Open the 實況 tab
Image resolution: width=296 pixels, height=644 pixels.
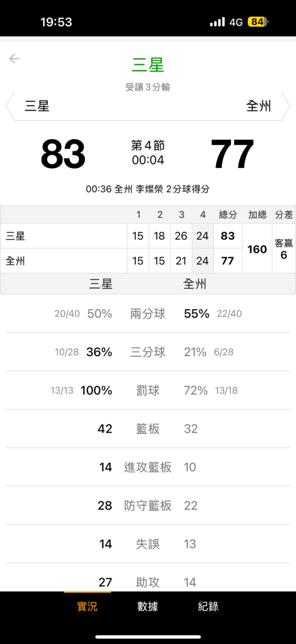88,606
